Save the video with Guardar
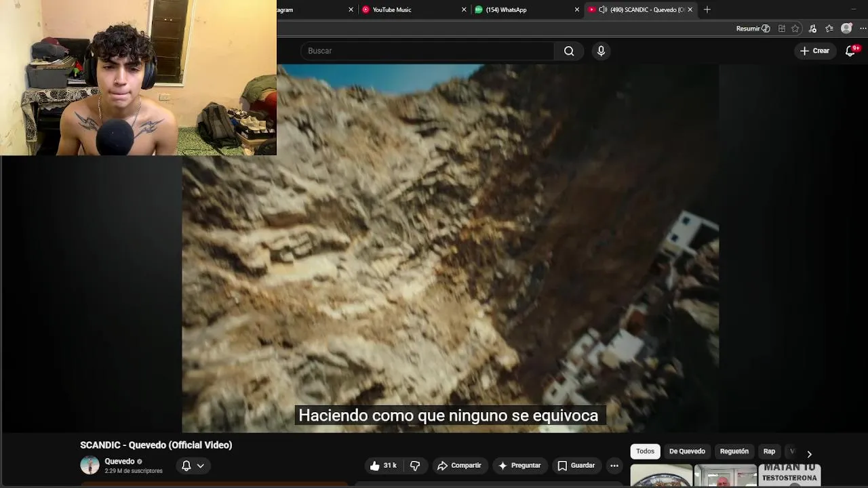This screenshot has width=868, height=488. pyautogui.click(x=576, y=466)
